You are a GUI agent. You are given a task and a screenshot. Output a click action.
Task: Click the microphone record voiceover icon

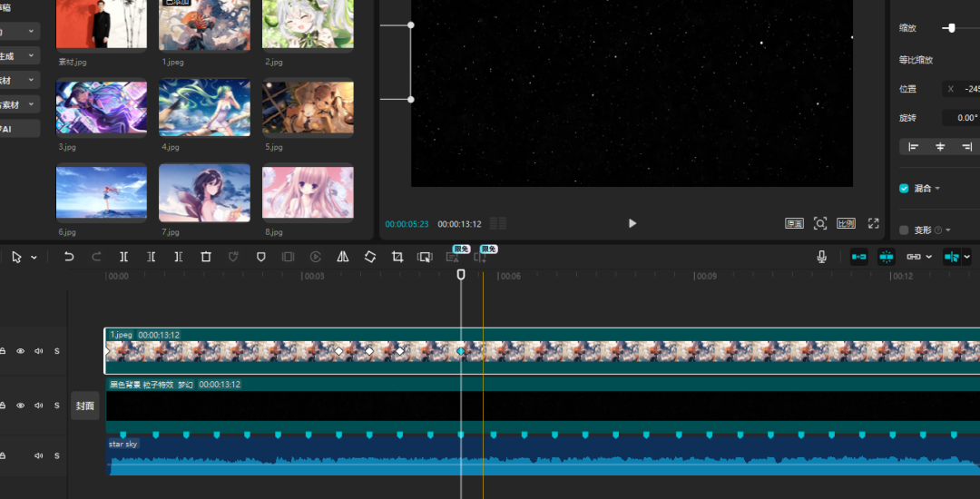822,257
